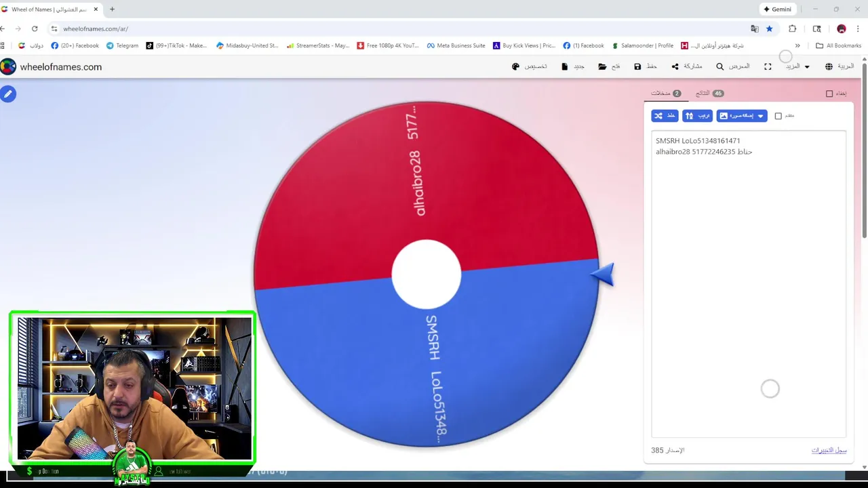Click the wheelofnames.com logo icon
The image size is (868, 488).
[x=8, y=66]
